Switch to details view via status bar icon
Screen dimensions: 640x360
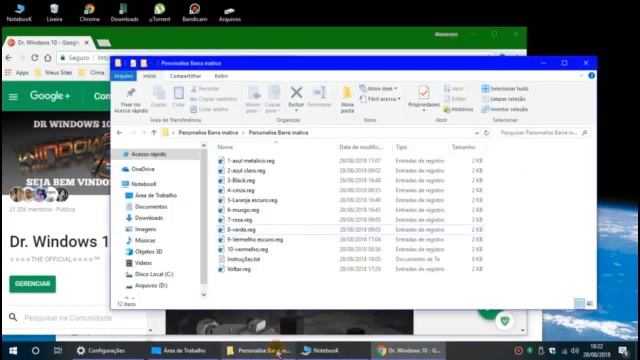(579, 304)
